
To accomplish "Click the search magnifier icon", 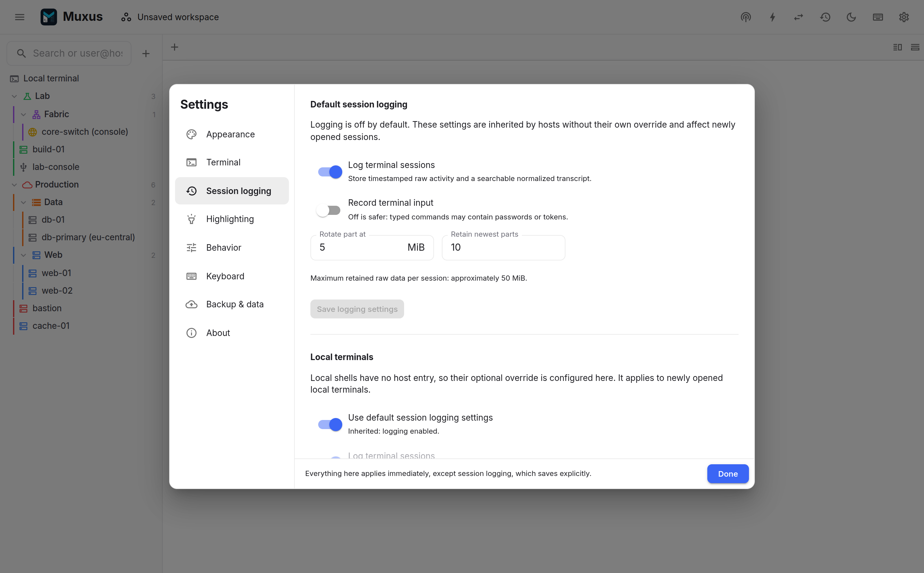I will coord(21,53).
